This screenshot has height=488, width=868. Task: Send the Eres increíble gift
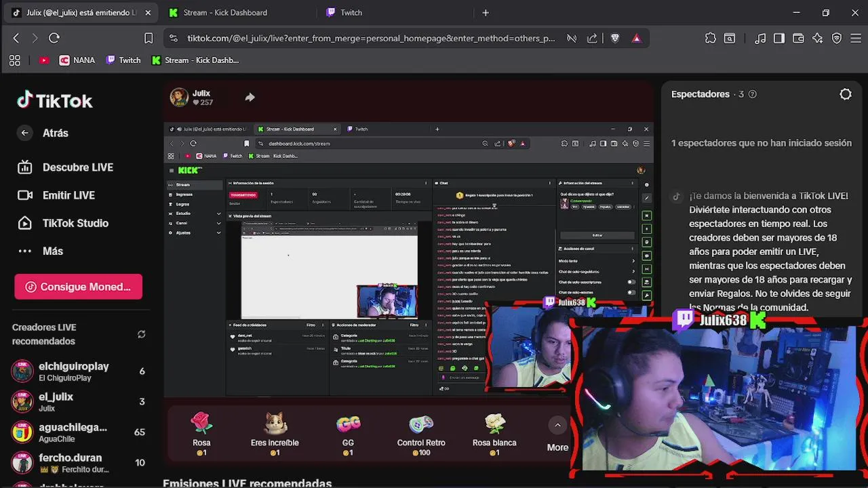click(x=275, y=434)
